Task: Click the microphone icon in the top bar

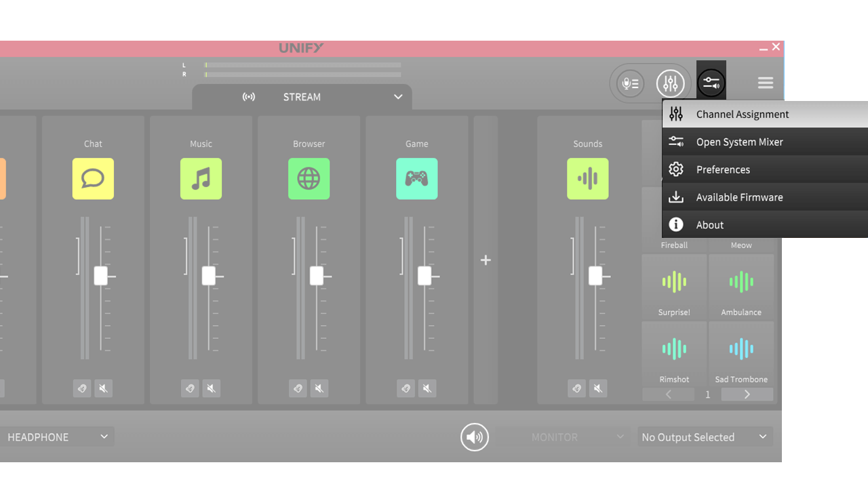Action: click(630, 83)
